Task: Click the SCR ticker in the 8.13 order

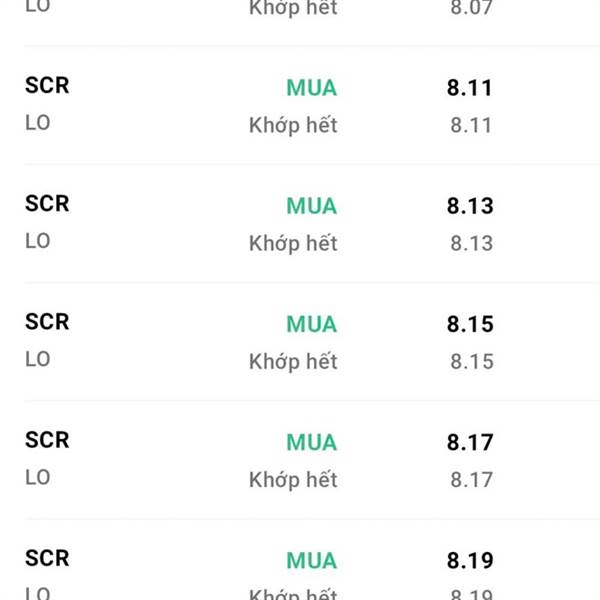Action: (x=47, y=204)
